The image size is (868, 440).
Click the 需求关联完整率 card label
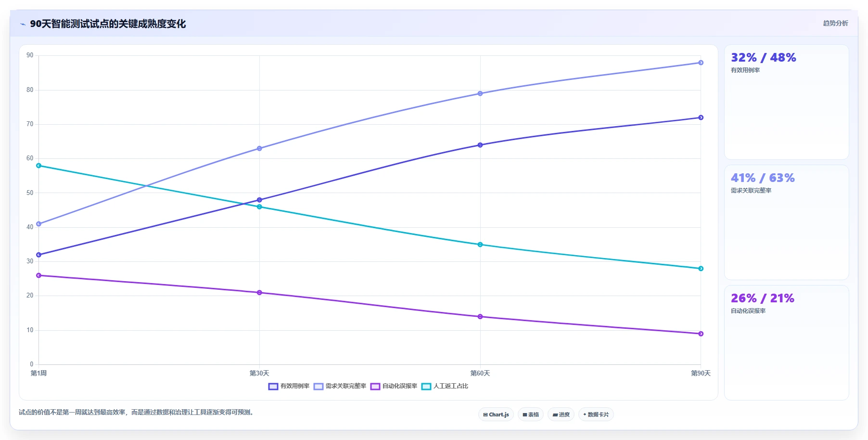pyautogui.click(x=751, y=191)
